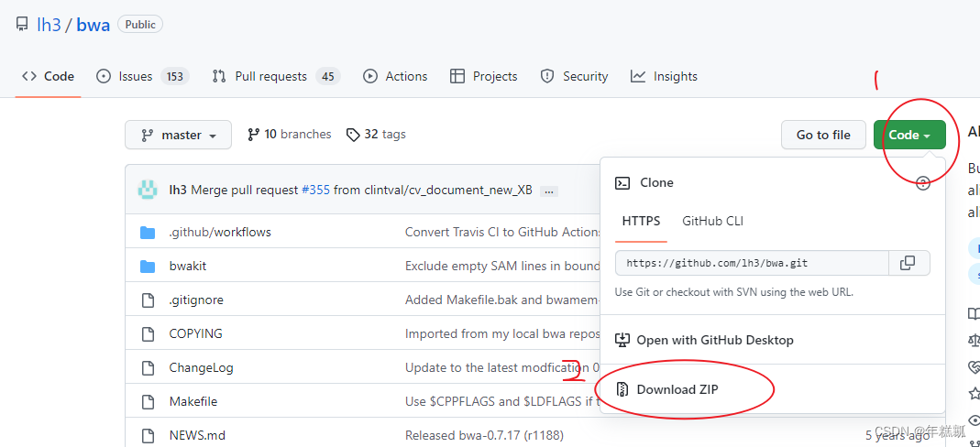The width and height of the screenshot is (980, 447).
Task: Copy the clone URL with copy icon
Action: [908, 263]
